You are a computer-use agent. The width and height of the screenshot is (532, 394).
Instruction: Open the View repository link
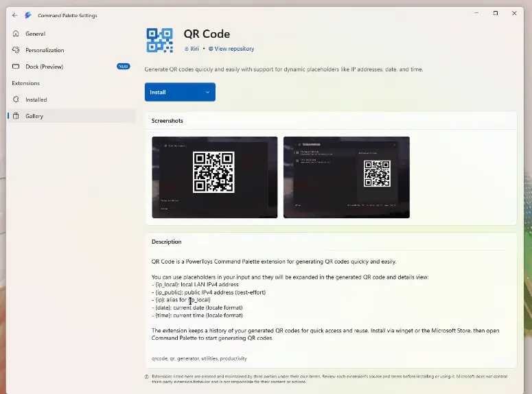point(231,49)
